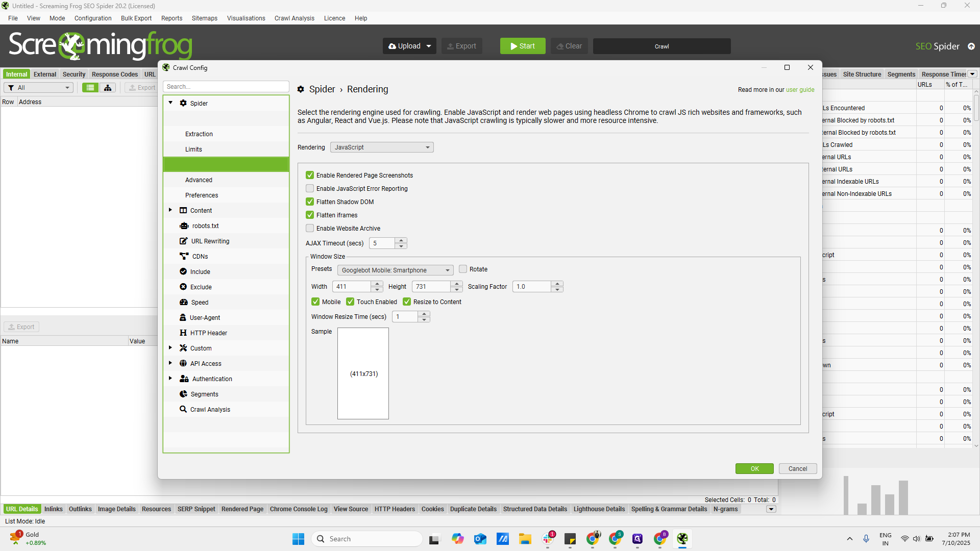Open the Rendering engine dropdown
This screenshot has height=551, width=980.
381,147
